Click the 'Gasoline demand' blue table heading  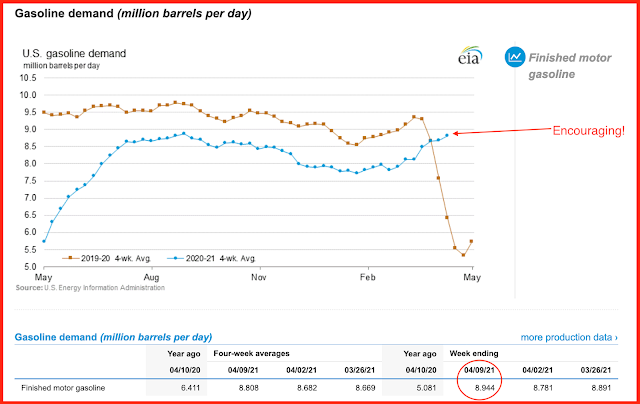(113, 337)
